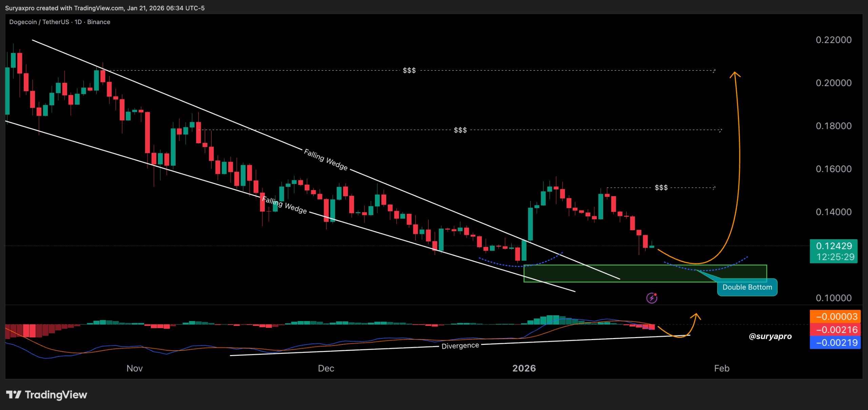The width and height of the screenshot is (868, 410).
Task: Expand the Feb label on the time axis
Action: [x=722, y=368]
